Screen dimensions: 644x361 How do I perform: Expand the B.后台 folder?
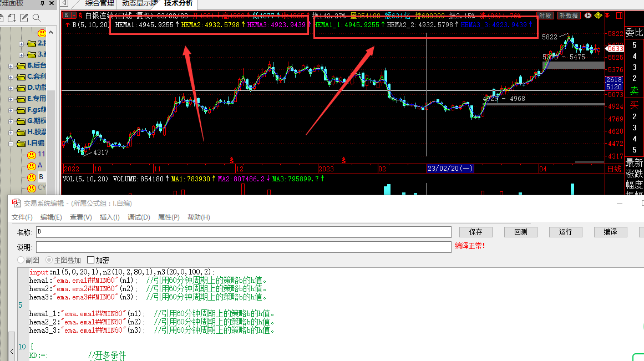click(11, 65)
